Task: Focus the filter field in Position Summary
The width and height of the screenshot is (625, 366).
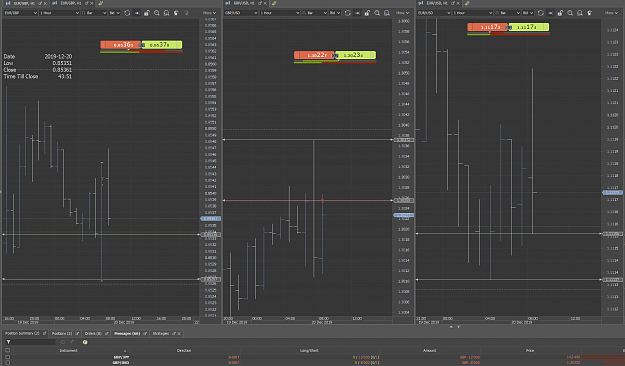Action: [x=33, y=342]
